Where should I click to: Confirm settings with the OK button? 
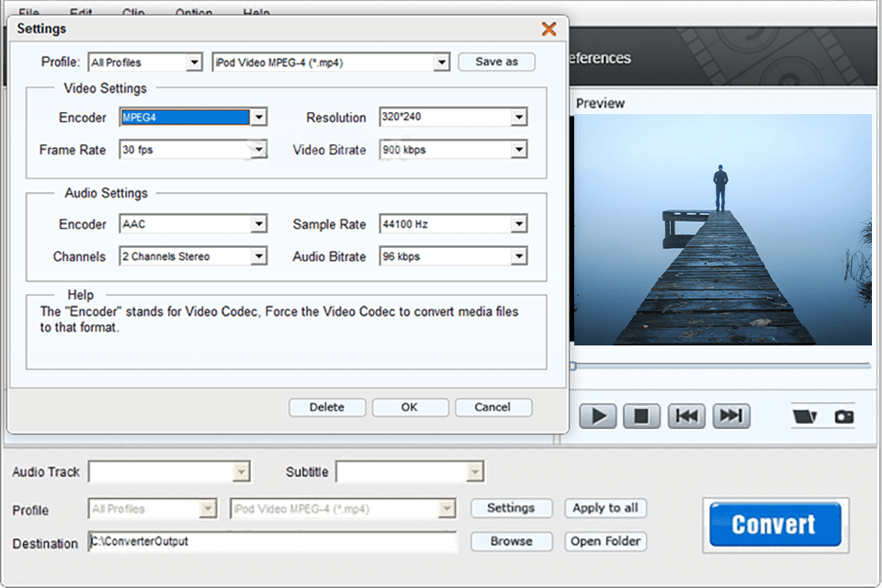point(410,407)
